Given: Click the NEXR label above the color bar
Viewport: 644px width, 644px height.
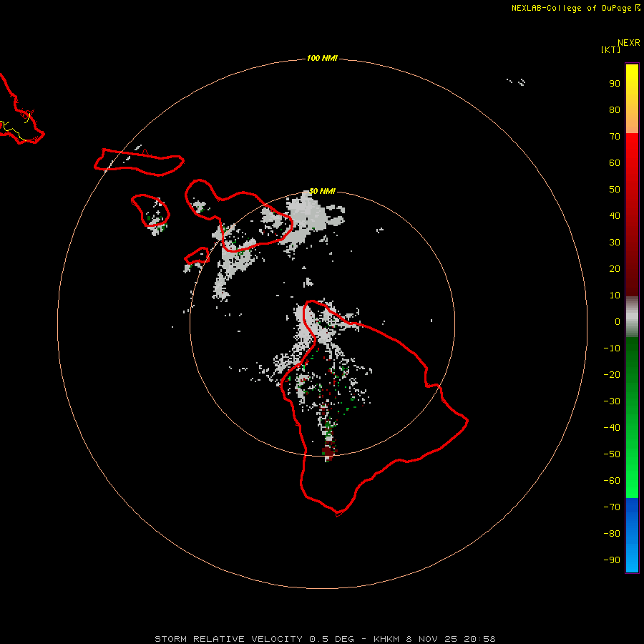Looking at the screenshot, I should pos(629,43).
